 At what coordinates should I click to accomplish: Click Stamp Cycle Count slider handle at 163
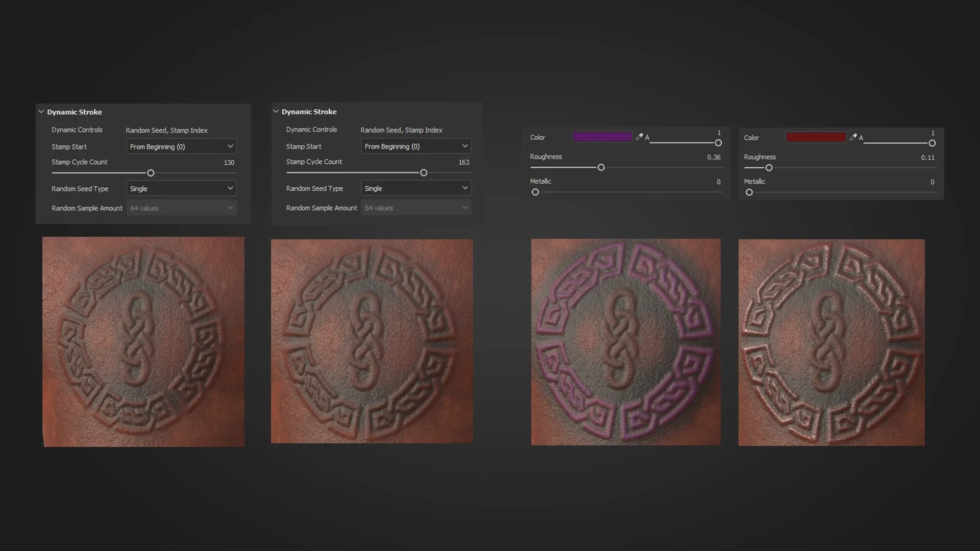tap(424, 173)
